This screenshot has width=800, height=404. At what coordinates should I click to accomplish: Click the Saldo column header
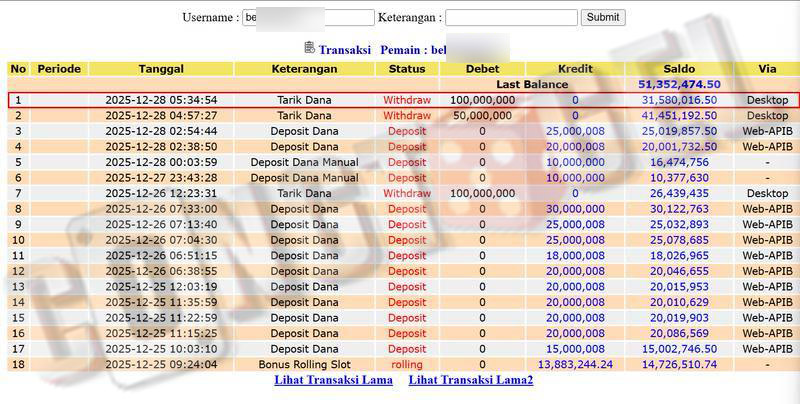coord(679,69)
